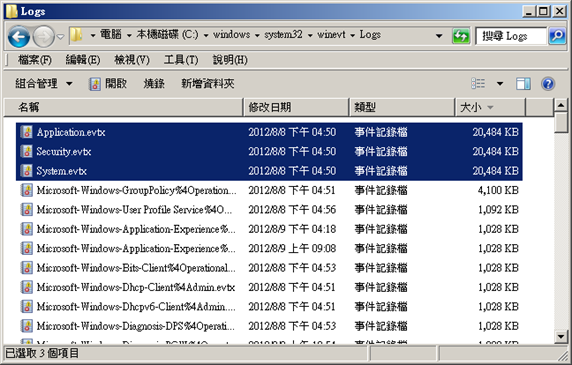Open the 工具(T) menu
Image resolution: width=572 pixels, height=365 pixels.
point(181,60)
